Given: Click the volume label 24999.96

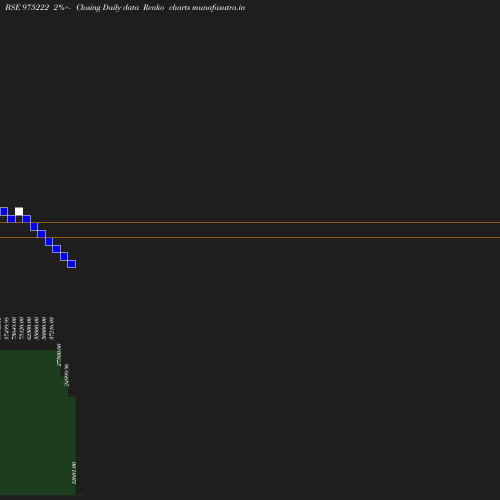Looking at the screenshot, I should click(67, 375).
